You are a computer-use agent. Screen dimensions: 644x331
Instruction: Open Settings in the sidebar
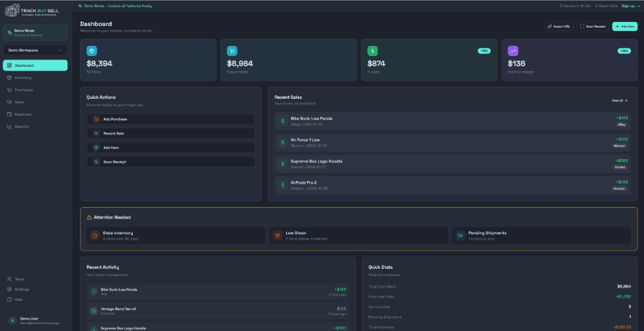[35, 289]
